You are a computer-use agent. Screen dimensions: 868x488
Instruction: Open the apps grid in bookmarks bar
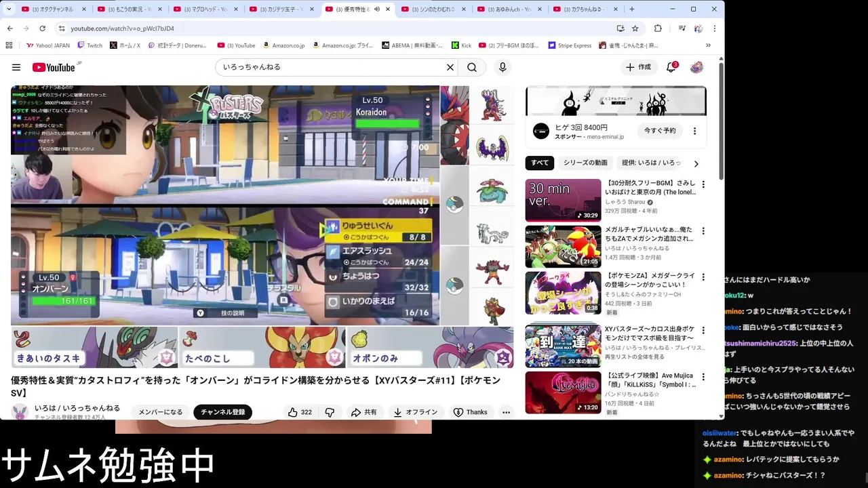[9, 45]
